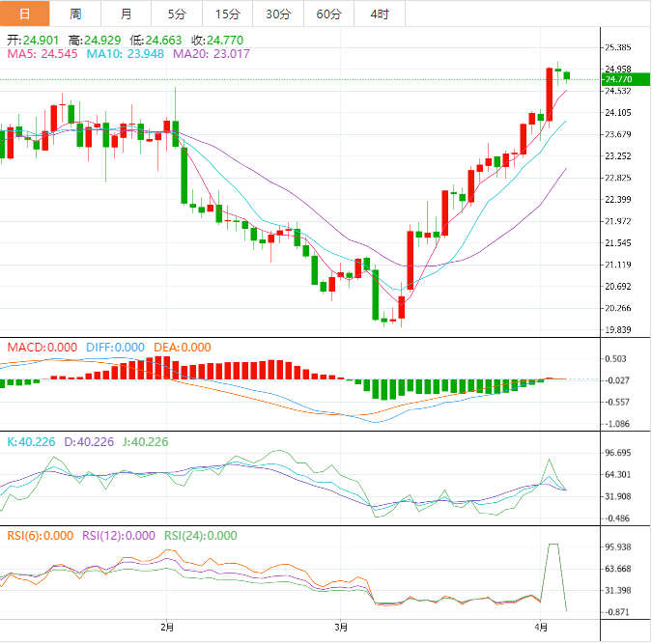The height and width of the screenshot is (644, 652).
Task: Click the MA10: 23.948 label
Action: click(x=126, y=54)
